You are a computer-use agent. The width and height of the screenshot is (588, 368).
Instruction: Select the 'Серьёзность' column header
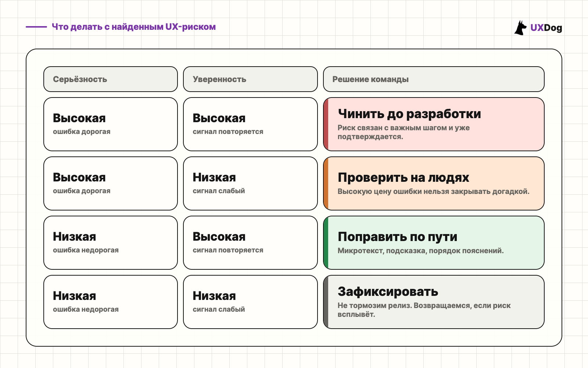111,79
